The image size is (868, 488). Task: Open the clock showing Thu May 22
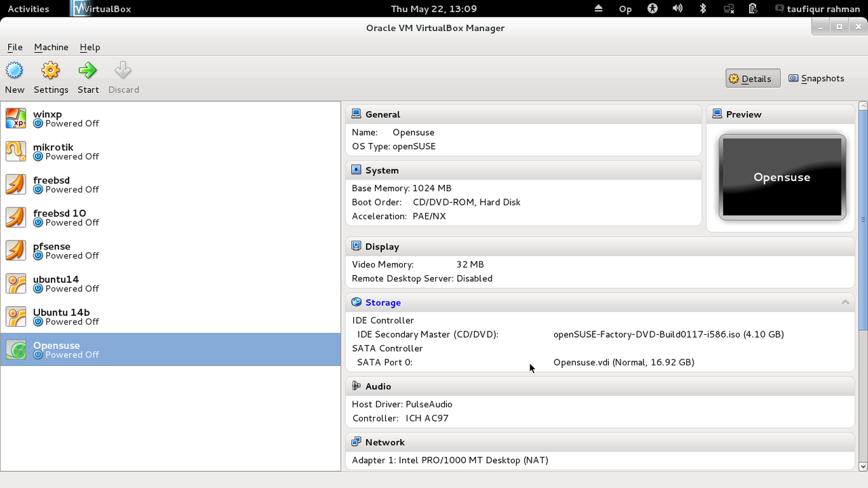434,9
